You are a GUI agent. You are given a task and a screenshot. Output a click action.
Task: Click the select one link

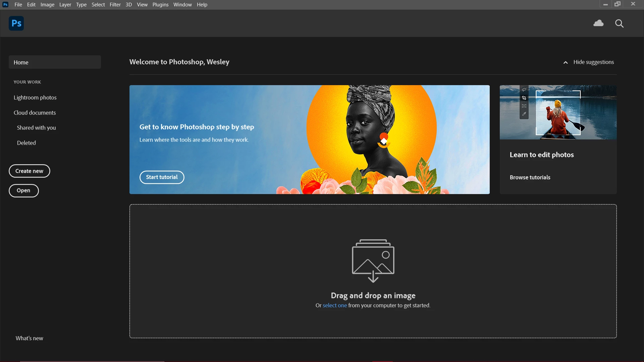[x=334, y=305]
